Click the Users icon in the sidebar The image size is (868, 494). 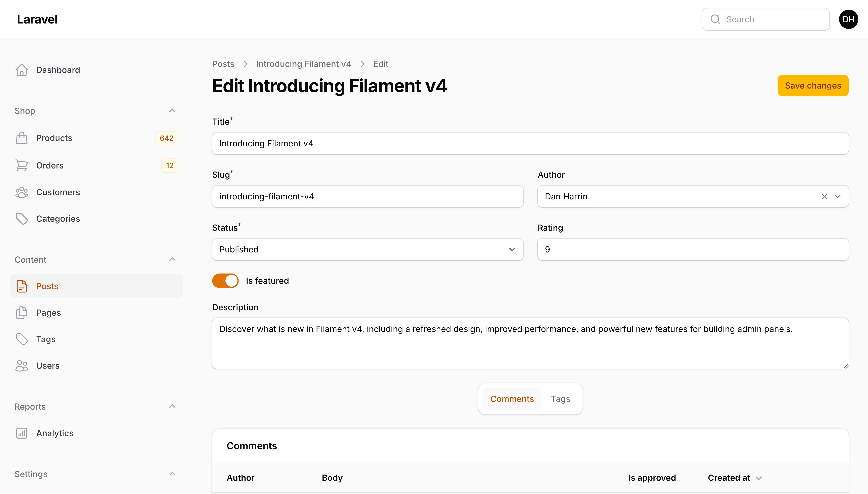22,366
